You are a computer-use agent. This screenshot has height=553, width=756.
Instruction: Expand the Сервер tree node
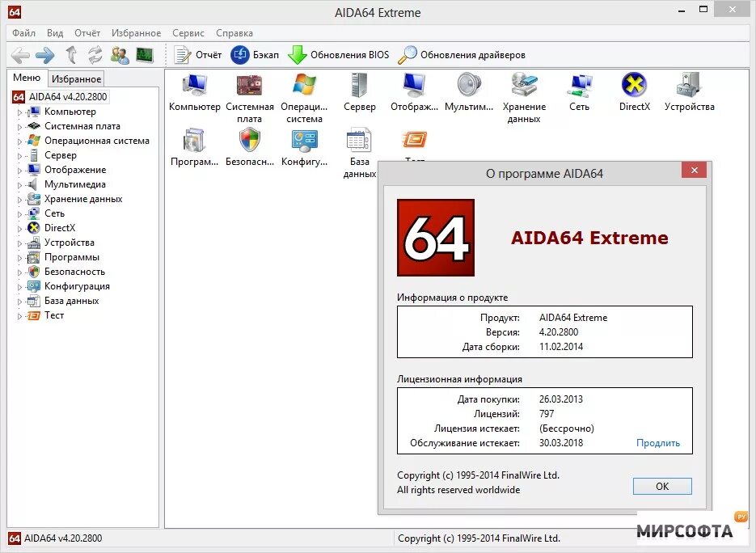pos(19,156)
